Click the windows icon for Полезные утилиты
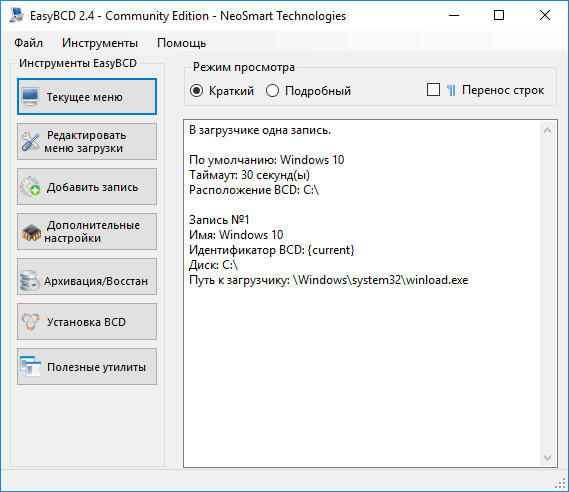The width and height of the screenshot is (569, 492). click(x=30, y=366)
